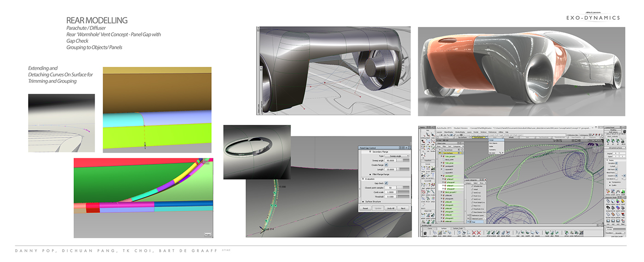Click the Undo All button
This screenshot has height=262, width=644.
point(391,209)
